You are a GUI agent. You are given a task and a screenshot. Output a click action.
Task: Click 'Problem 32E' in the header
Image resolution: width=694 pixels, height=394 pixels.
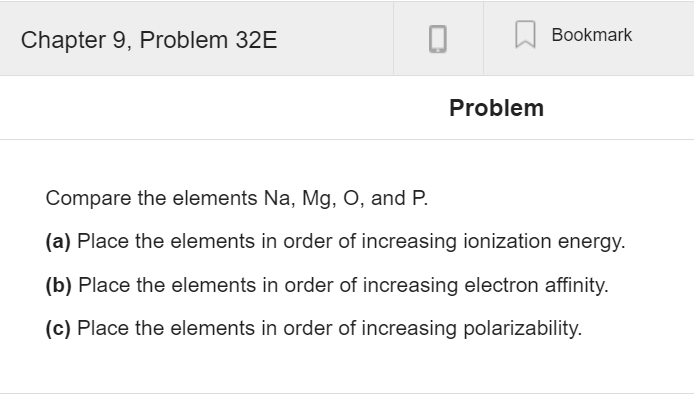click(x=208, y=40)
